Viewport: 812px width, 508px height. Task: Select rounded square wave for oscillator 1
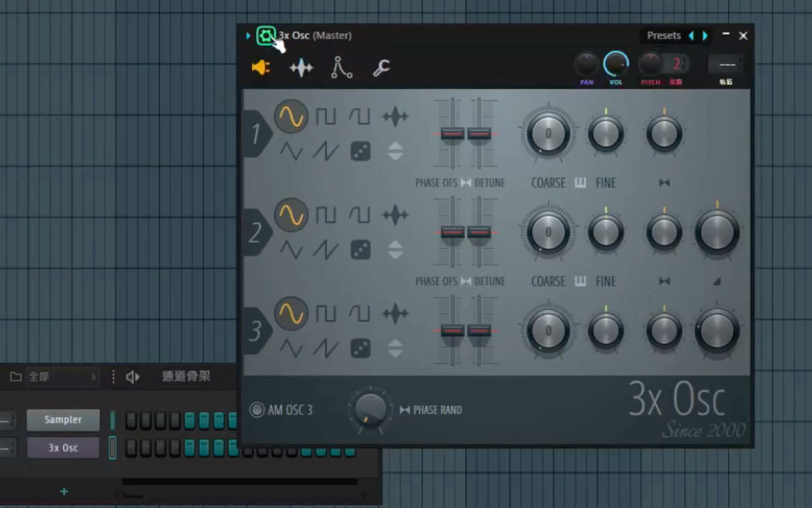tap(360, 116)
